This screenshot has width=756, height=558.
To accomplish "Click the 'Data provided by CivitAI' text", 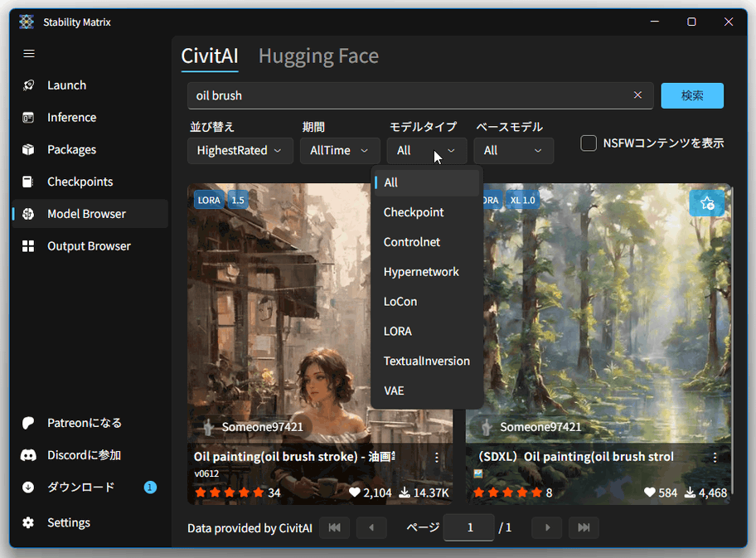I will pos(250,528).
